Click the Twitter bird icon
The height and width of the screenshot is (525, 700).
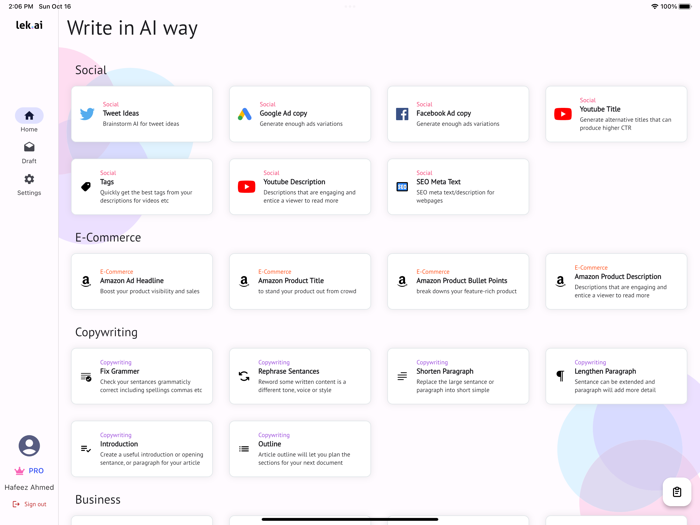[x=87, y=114]
